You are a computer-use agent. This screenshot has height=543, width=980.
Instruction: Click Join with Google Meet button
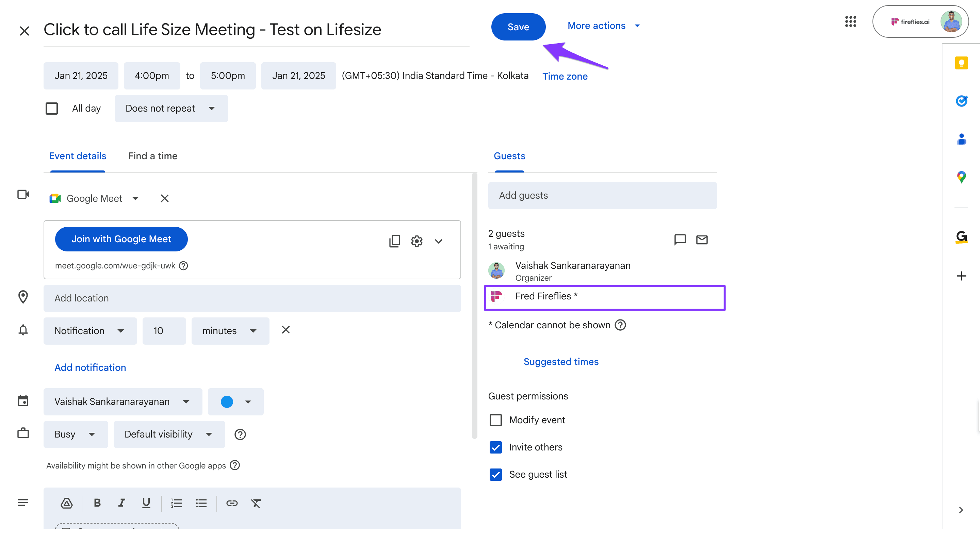click(x=121, y=239)
